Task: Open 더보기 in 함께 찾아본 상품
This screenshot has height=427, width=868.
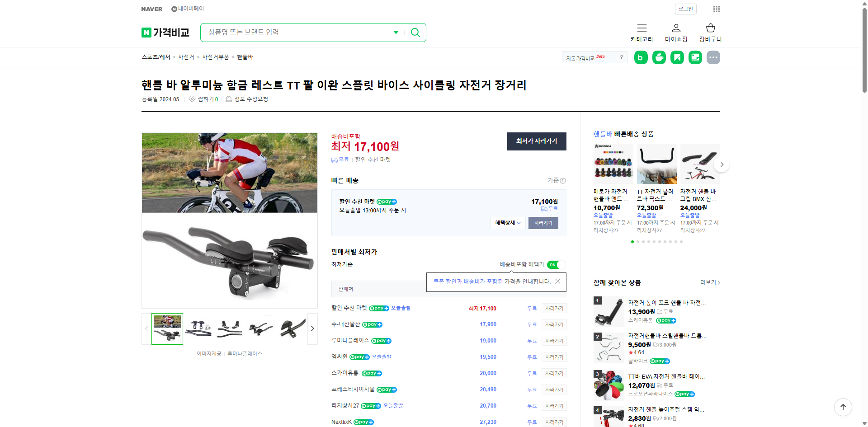Action: pos(707,282)
